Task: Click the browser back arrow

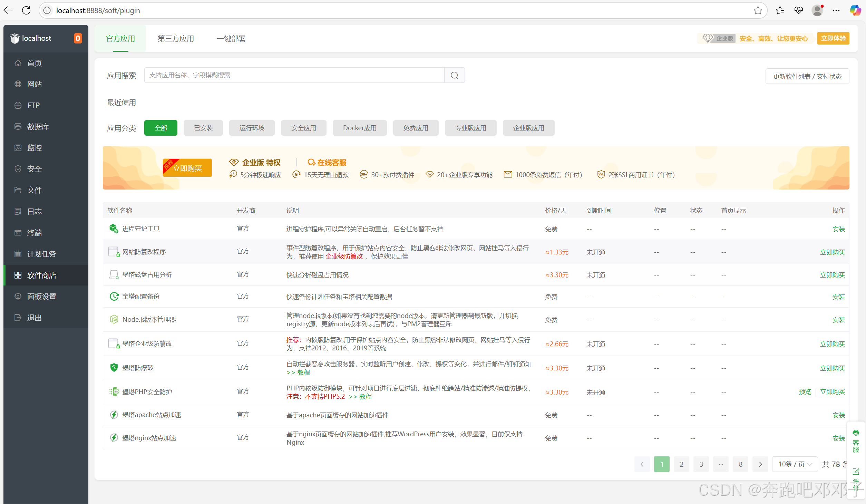Action: click(x=8, y=10)
